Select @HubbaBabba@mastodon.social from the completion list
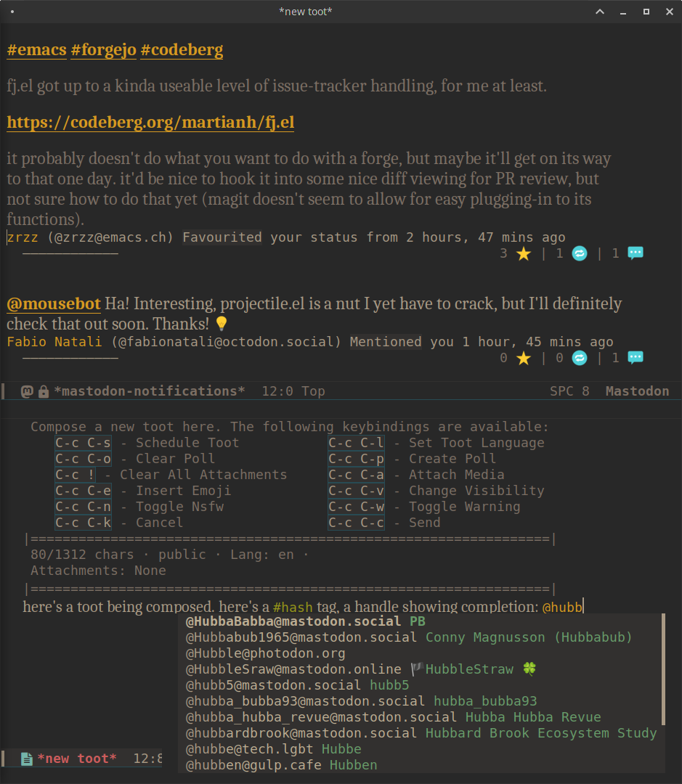Image resolution: width=682 pixels, height=784 pixels. click(293, 621)
